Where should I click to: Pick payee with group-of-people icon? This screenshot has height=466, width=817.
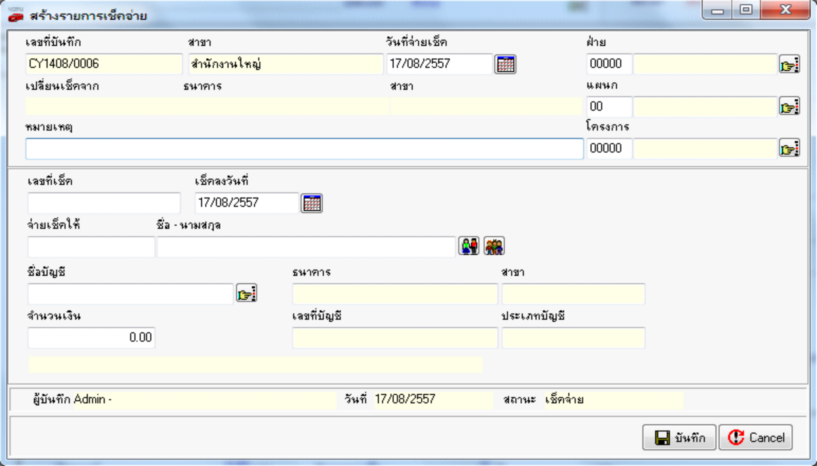(494, 246)
